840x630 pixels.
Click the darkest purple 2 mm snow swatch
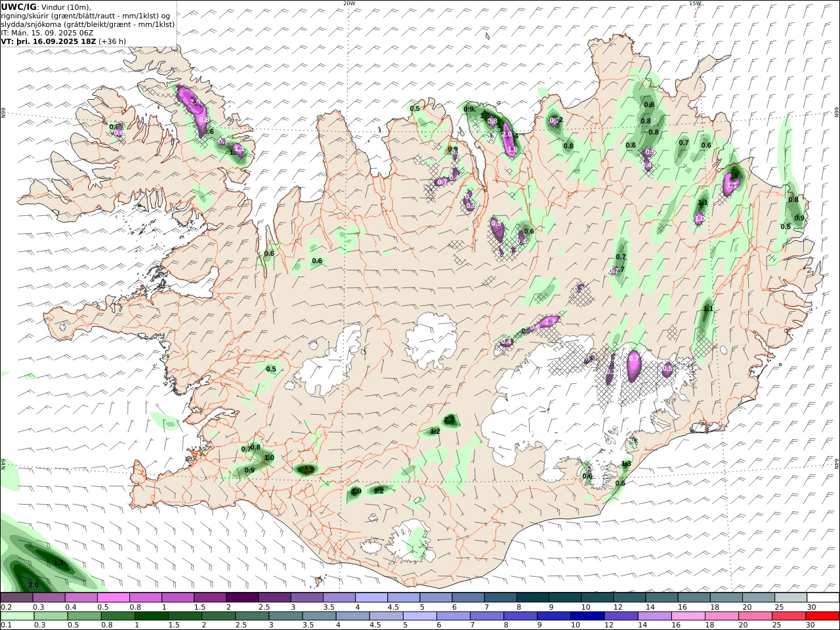tap(242, 598)
